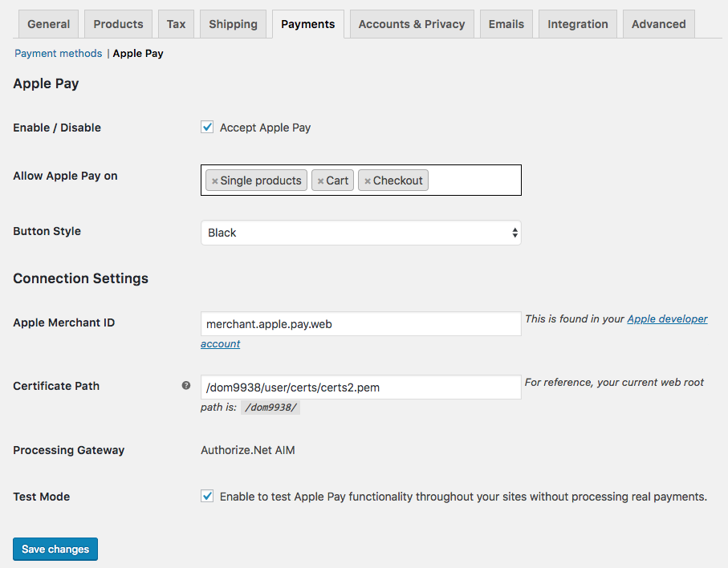
Task: Click the Certificate Path help icon
Action: 186,386
